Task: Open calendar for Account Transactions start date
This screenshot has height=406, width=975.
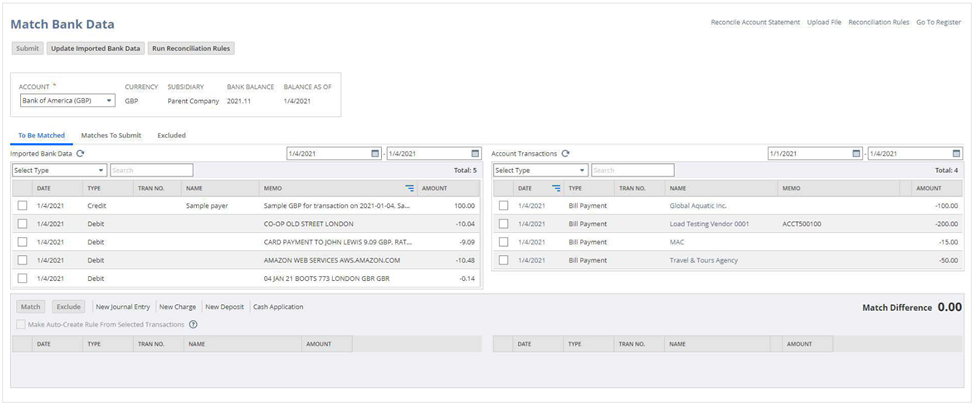Action: [x=857, y=154]
